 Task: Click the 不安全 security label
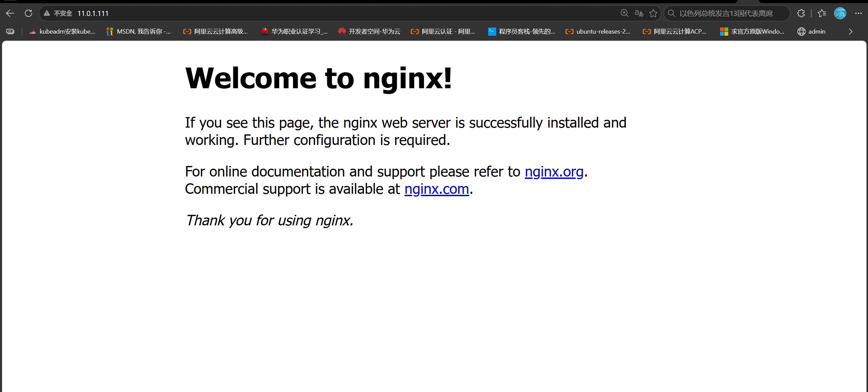[63, 13]
